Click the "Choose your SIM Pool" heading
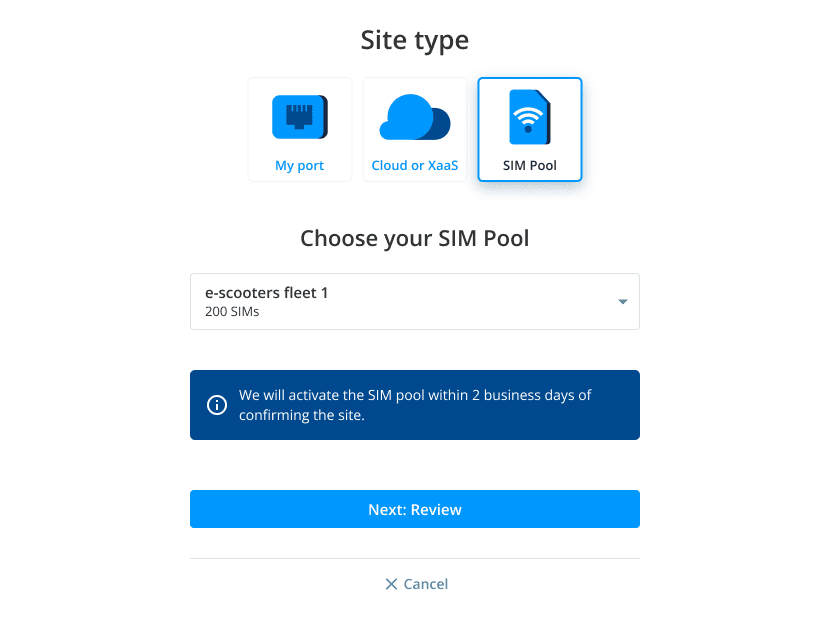The height and width of the screenshot is (639, 831). pos(414,239)
